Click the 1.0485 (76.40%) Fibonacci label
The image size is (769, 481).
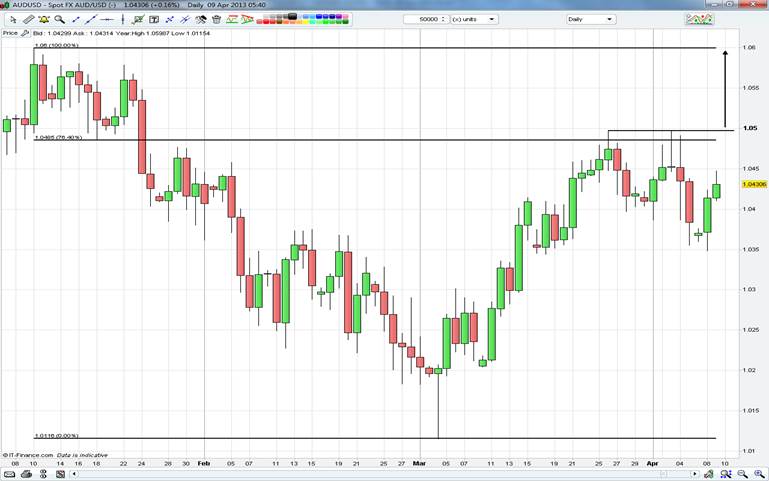(x=58, y=138)
